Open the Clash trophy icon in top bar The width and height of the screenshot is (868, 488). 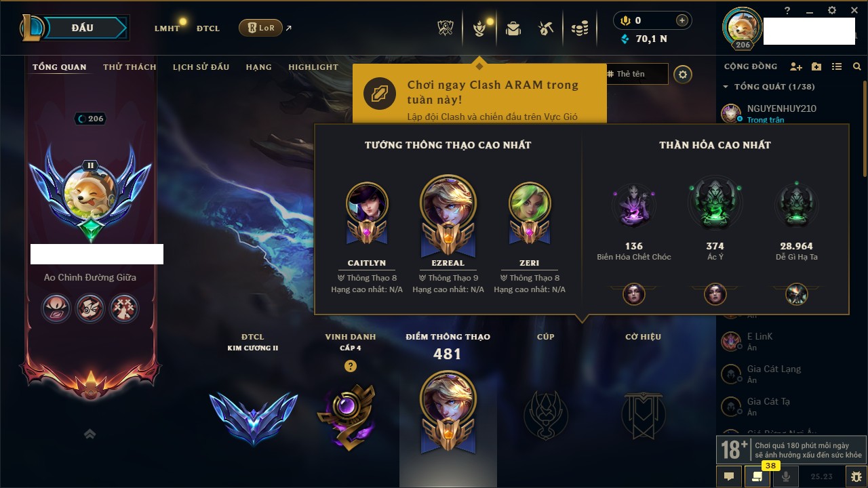[445, 28]
